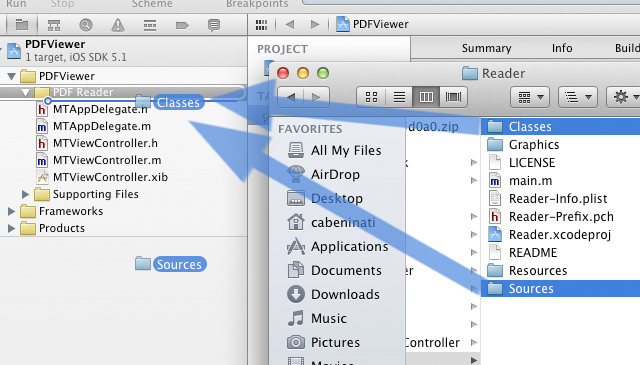Image resolution: width=640 pixels, height=365 pixels.
Task: Open Applications in the Finder sidebar
Action: (x=338, y=247)
